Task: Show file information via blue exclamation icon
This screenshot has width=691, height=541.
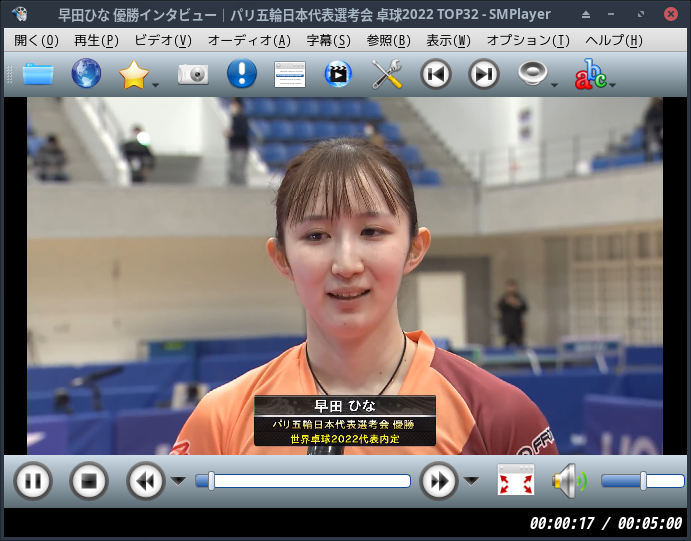Action: pyautogui.click(x=242, y=73)
